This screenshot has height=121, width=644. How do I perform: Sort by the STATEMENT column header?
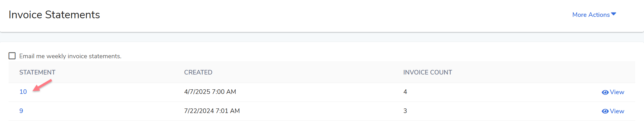pos(37,72)
